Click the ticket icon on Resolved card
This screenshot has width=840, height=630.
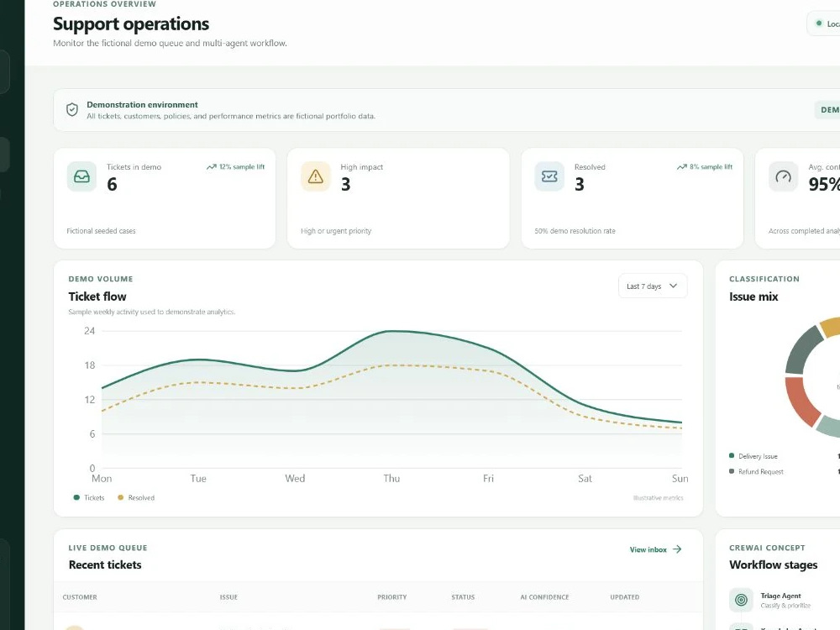pos(549,176)
